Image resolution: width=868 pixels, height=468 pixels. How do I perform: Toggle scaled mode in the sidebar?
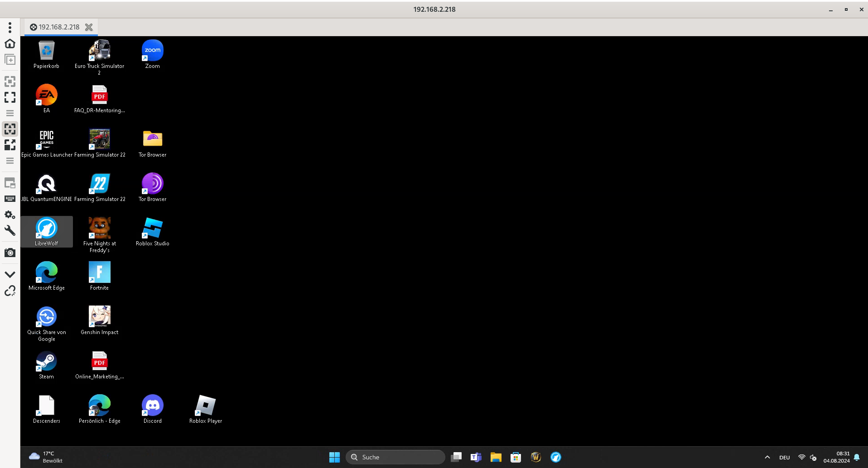[10, 145]
